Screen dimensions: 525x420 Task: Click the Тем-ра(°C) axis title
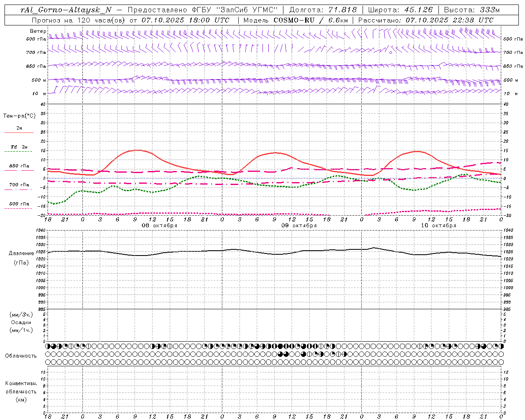[x=19, y=116]
